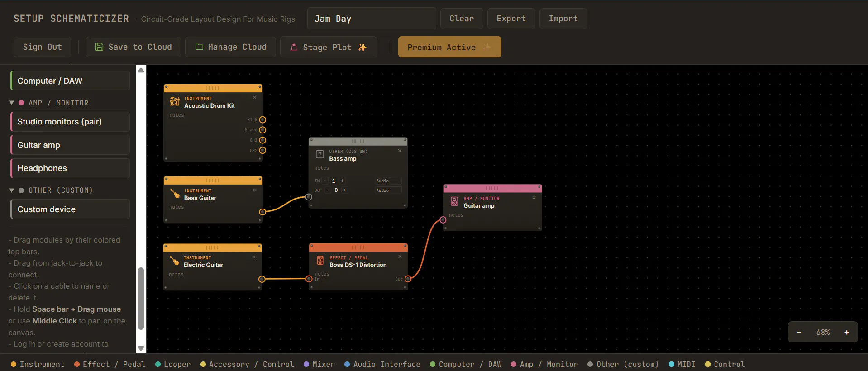Screen dimensions: 868x371
Task: Open the Bass amp IN Audio type dropdown
Action: coord(388,181)
